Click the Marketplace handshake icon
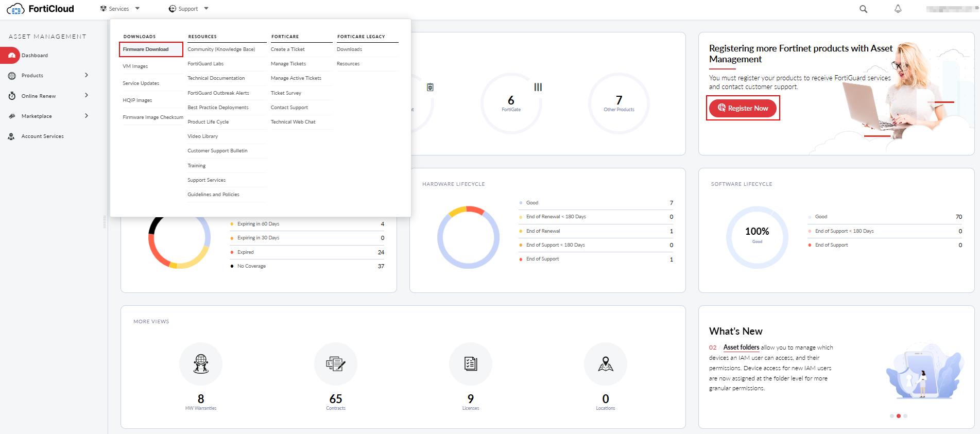 [x=12, y=116]
